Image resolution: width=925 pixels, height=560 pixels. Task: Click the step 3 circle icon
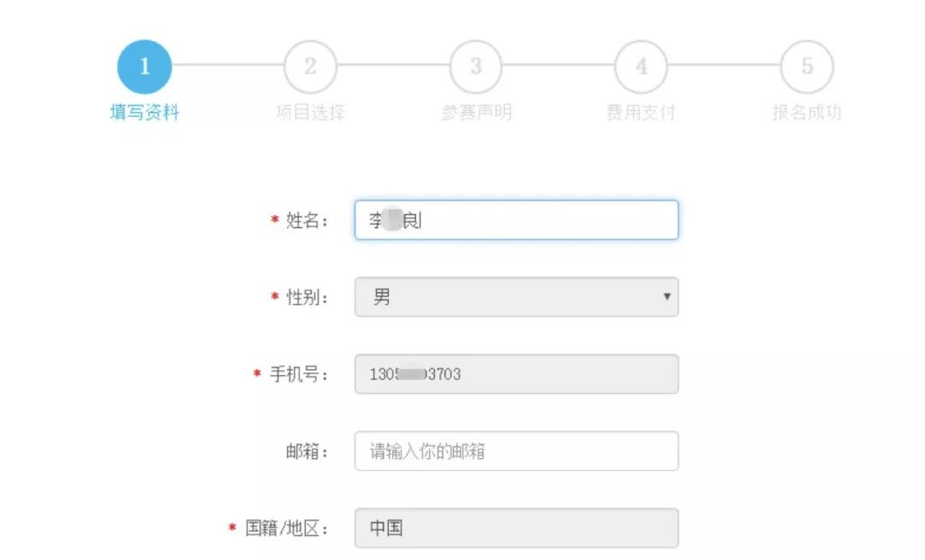(x=476, y=66)
